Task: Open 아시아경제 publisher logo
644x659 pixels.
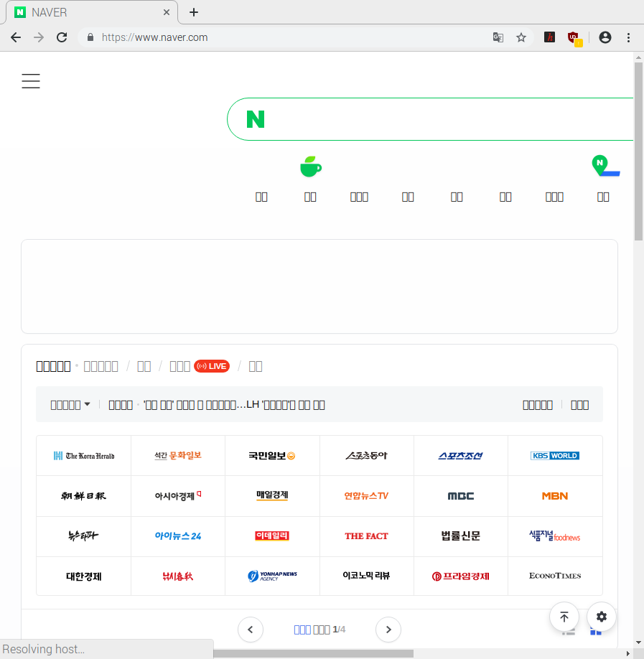Action: tap(178, 495)
